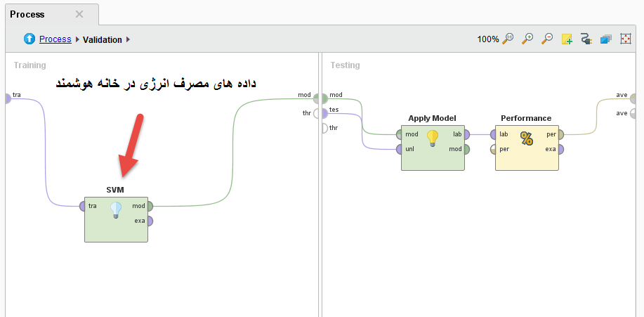Click Performance operator's per output port
This screenshot has height=317, width=644.
(x=560, y=134)
